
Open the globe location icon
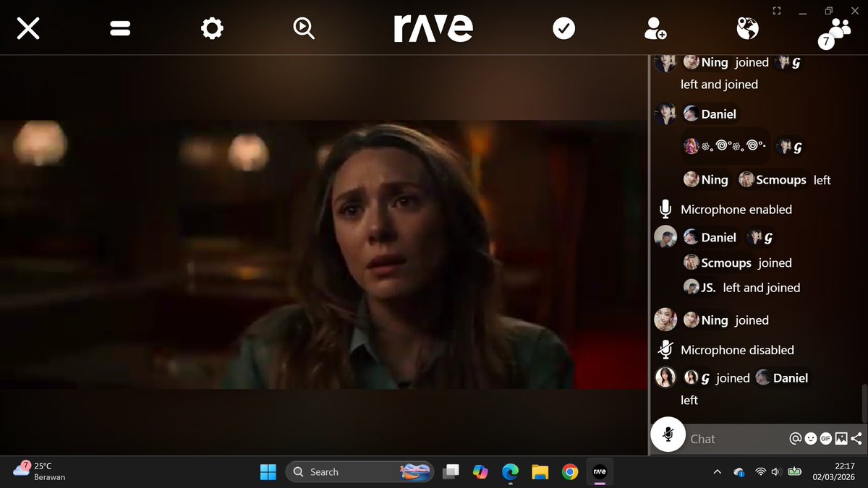(x=747, y=28)
